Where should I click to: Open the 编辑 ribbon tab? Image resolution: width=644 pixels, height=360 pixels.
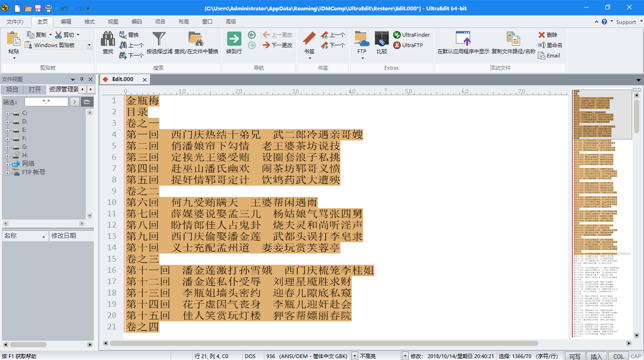click(x=66, y=22)
